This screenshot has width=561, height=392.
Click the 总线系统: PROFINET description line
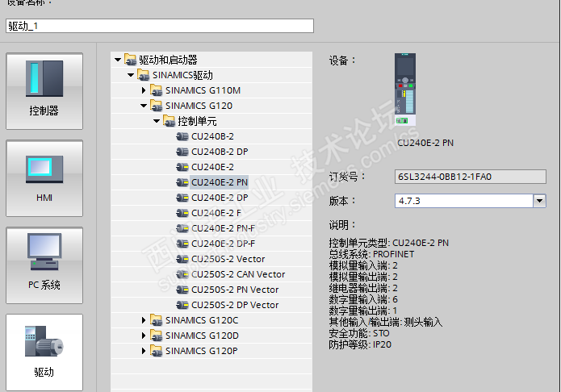371,254
